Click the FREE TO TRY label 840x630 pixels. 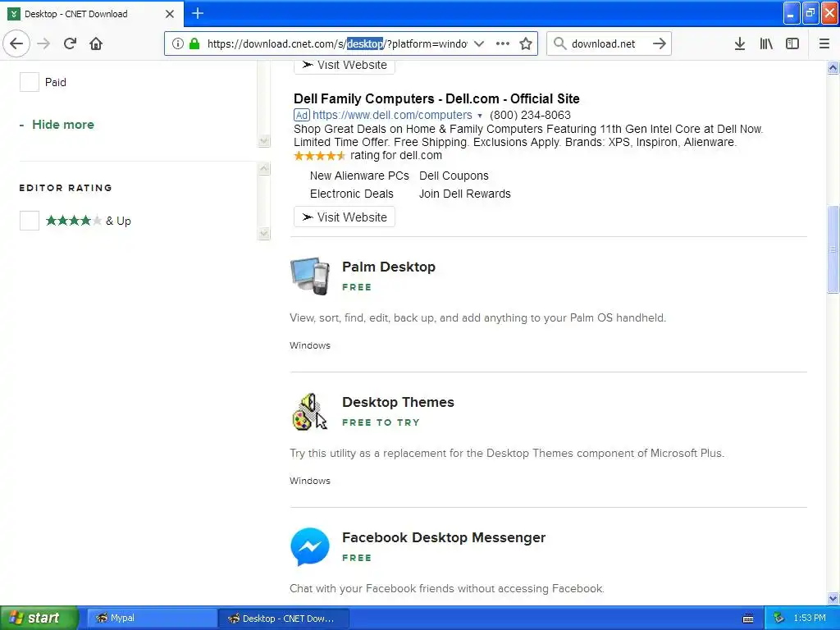coord(381,422)
